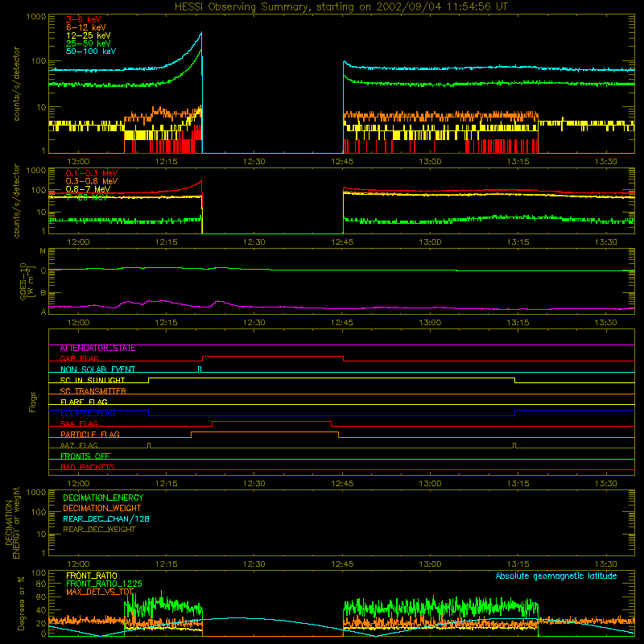The width and height of the screenshot is (644, 644).
Task: Click the counts/s/detector title of the MeV plot
Action: click(16, 200)
